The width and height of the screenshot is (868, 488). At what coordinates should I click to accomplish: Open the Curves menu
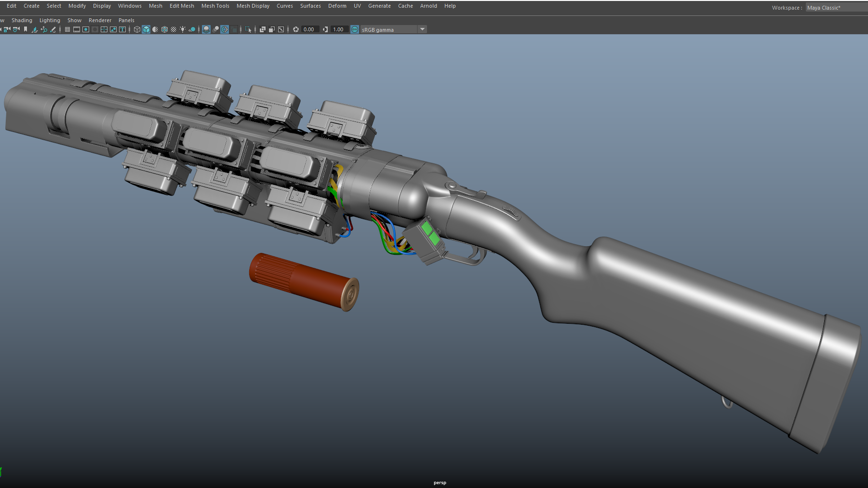click(x=285, y=6)
